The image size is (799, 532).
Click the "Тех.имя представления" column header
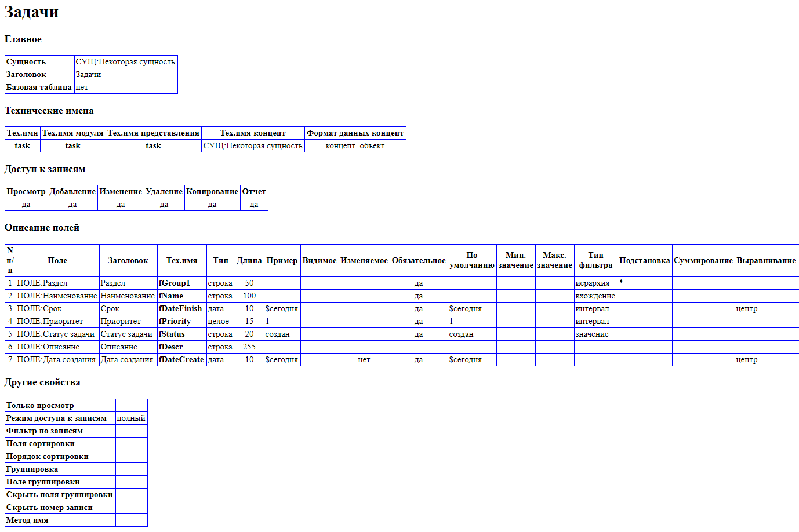point(154,133)
